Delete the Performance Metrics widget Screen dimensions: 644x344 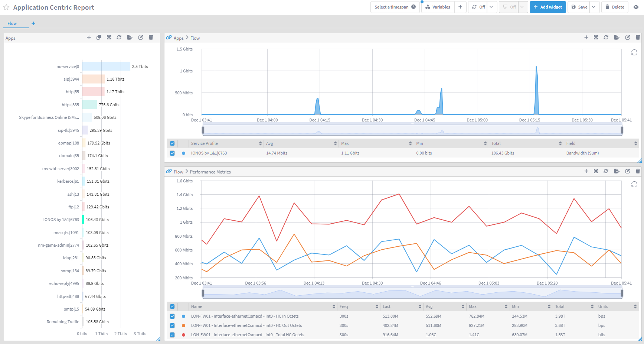pos(638,171)
